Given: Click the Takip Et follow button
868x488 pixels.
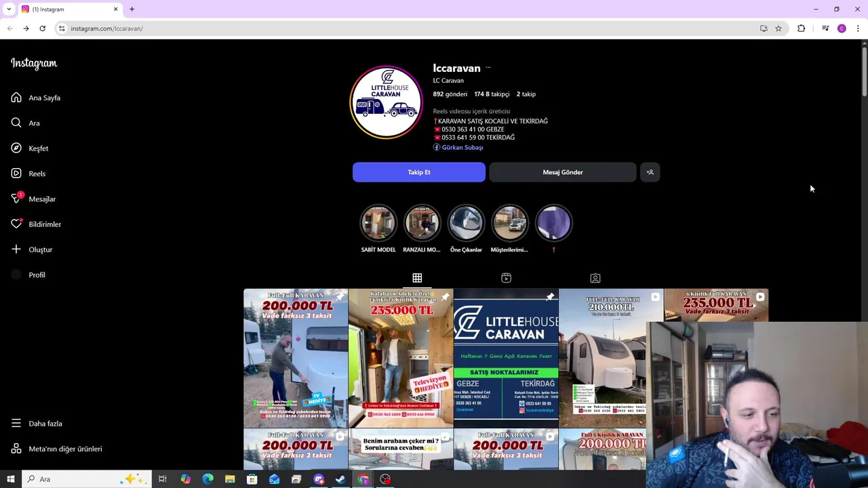Looking at the screenshot, I should coord(419,172).
